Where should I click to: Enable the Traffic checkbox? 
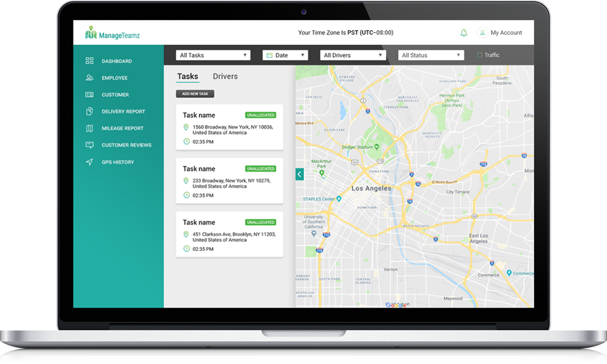[x=480, y=55]
